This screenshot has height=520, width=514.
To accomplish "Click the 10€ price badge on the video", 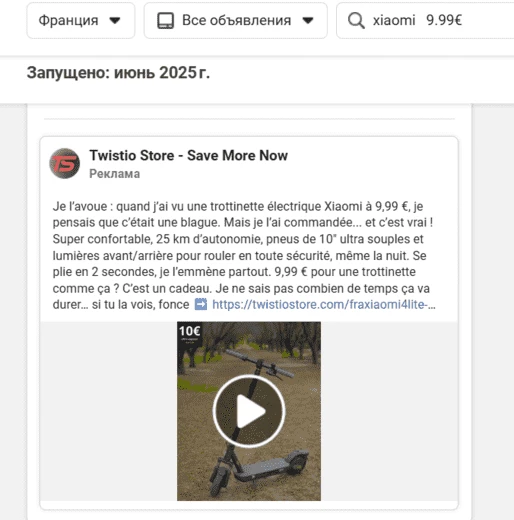I will coord(189,331).
